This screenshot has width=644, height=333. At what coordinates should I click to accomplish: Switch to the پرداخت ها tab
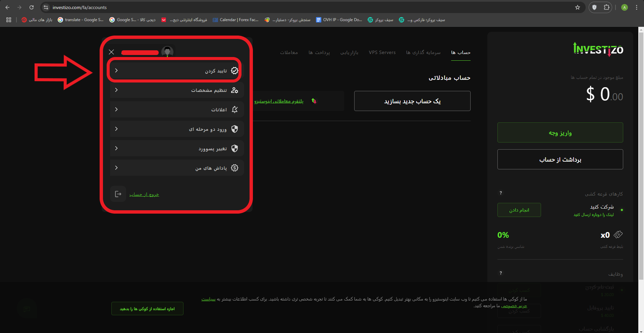[319, 52]
